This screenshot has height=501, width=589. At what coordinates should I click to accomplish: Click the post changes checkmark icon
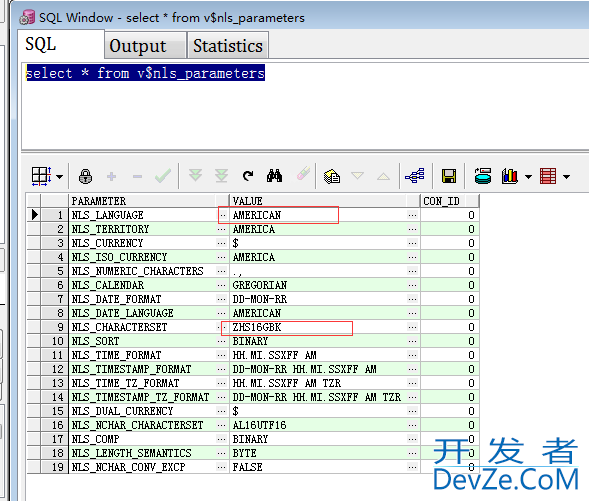click(163, 176)
